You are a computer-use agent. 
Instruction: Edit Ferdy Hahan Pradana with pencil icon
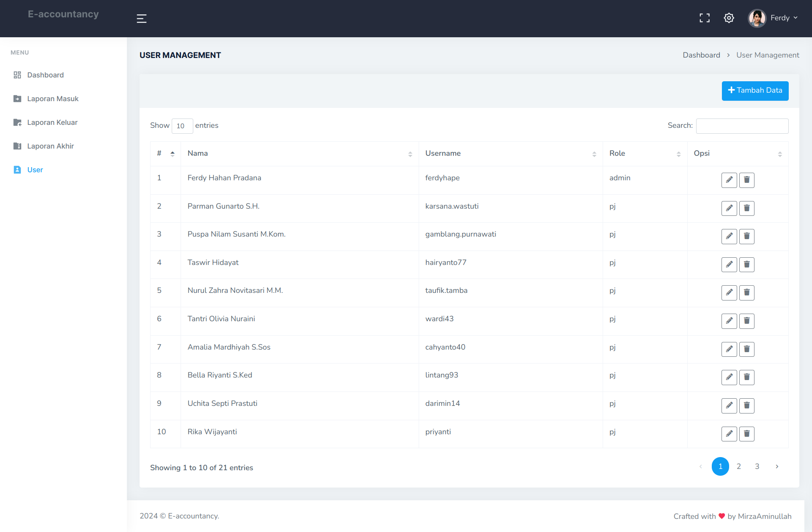pos(729,180)
